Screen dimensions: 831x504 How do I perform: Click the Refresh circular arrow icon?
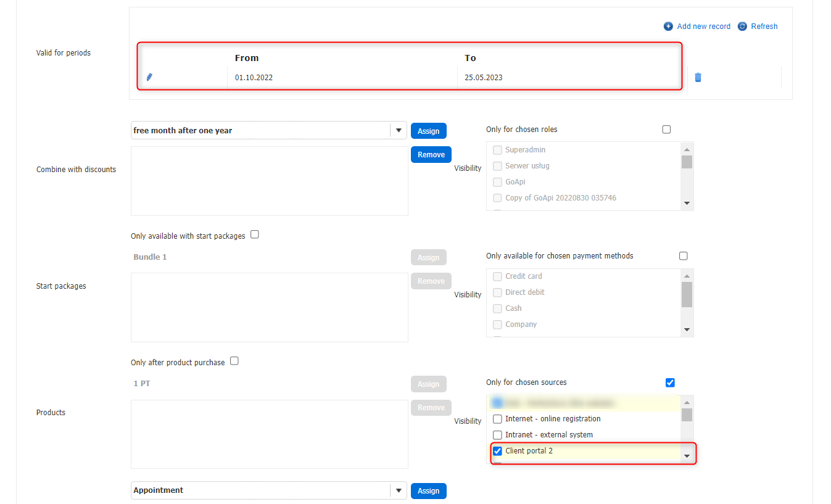[743, 27]
